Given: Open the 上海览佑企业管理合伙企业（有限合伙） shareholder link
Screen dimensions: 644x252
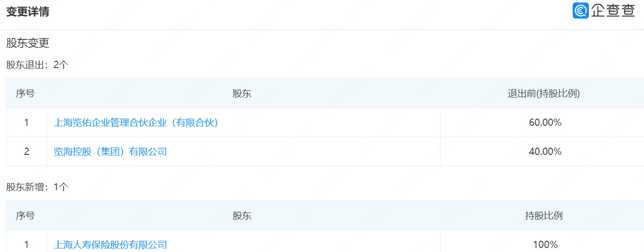Looking at the screenshot, I should [x=136, y=123].
